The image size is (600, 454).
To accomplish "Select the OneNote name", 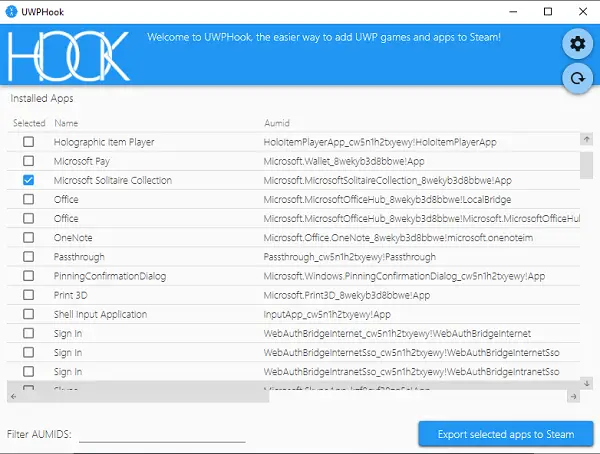I will pos(73,238).
